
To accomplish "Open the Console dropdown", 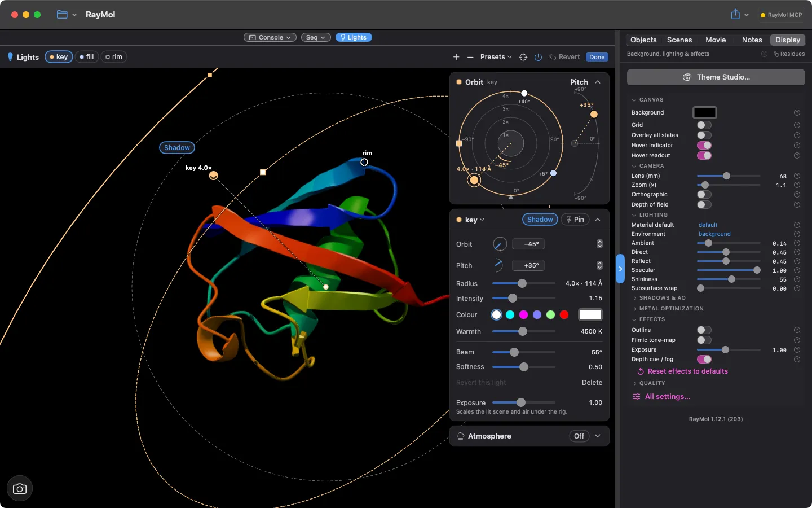I will [x=270, y=37].
